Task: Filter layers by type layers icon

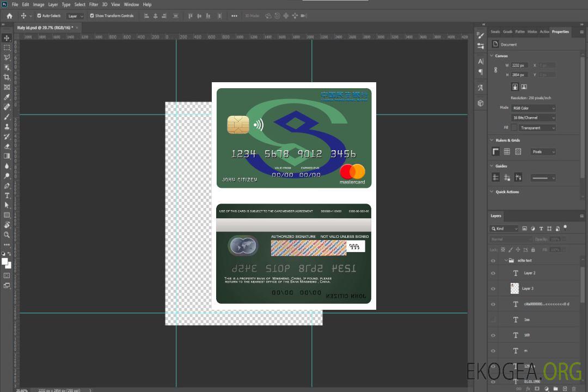Action: coord(541,229)
